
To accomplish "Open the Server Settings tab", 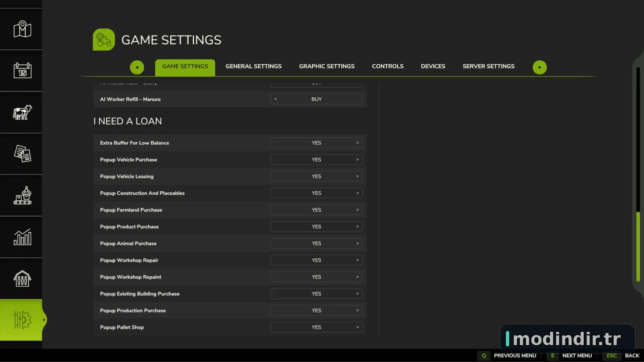I will (x=489, y=66).
